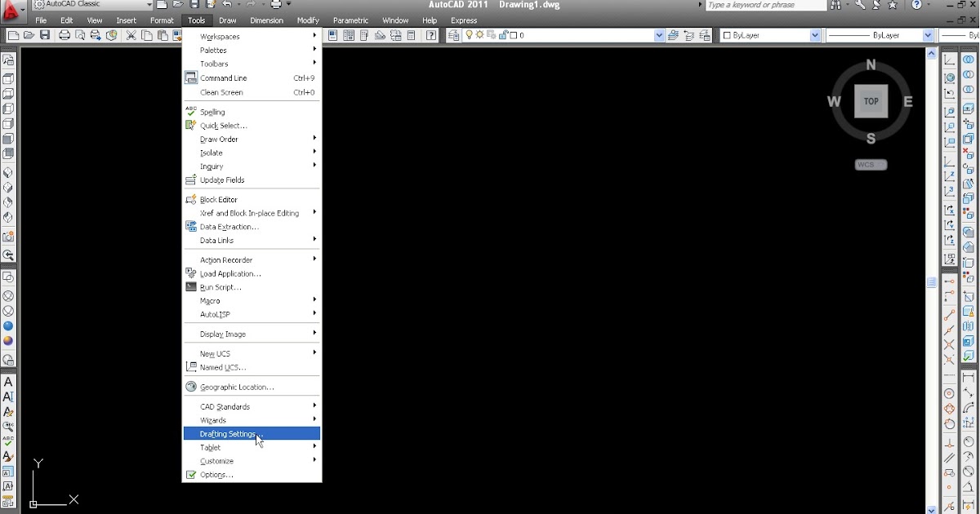Click the TOP face of the ViewCube
This screenshot has width=980, height=514.
click(x=871, y=100)
